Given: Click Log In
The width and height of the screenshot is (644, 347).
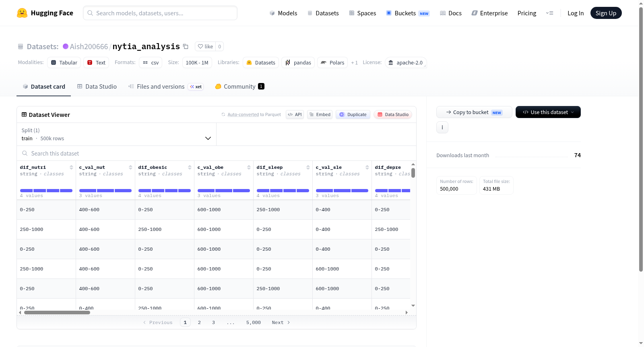Looking at the screenshot, I should (x=576, y=13).
